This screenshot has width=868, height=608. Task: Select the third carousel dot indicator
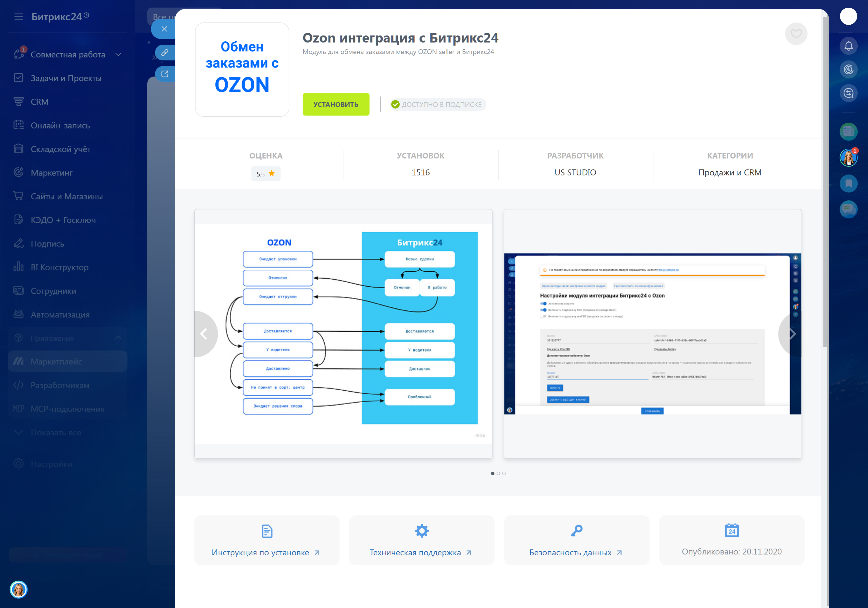click(x=504, y=473)
